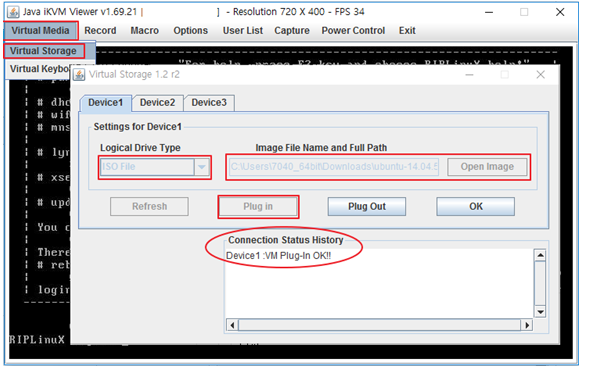Open the Macro menu
601x371 pixels.
point(145,31)
